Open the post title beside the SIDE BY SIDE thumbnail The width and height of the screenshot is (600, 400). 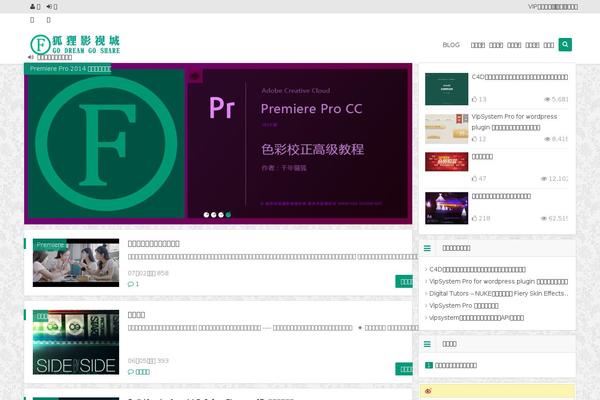tap(136, 315)
